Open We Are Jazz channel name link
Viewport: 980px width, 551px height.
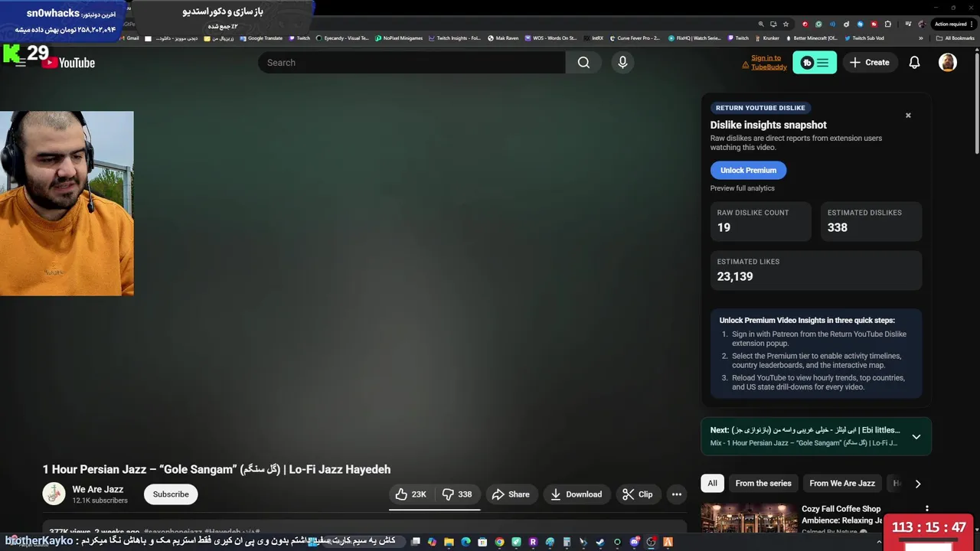[97, 490]
